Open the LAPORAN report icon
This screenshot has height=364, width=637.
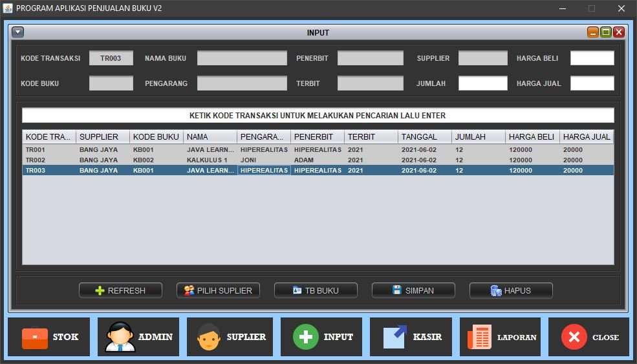pos(479,337)
